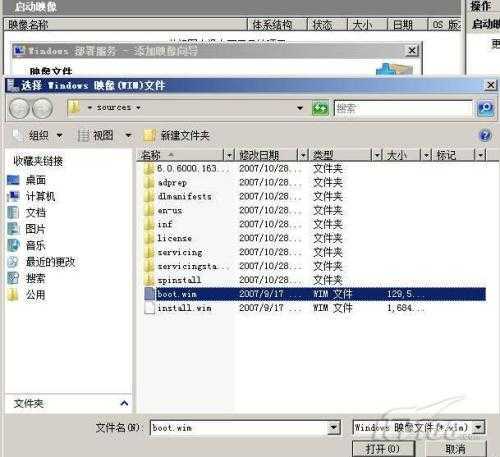Open 视图 (Views) dropdown menu
Viewport: 500px width, 457px height.
pos(104,135)
